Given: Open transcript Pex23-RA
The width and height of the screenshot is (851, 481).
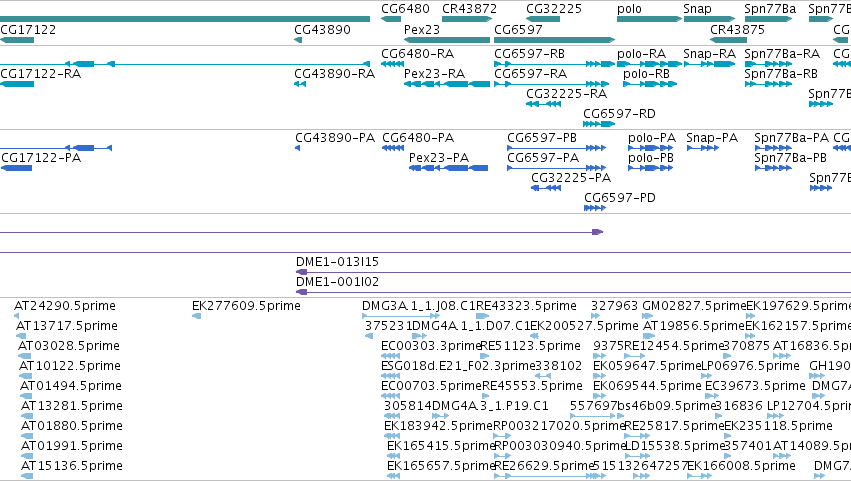Looking at the screenshot, I should [x=434, y=74].
